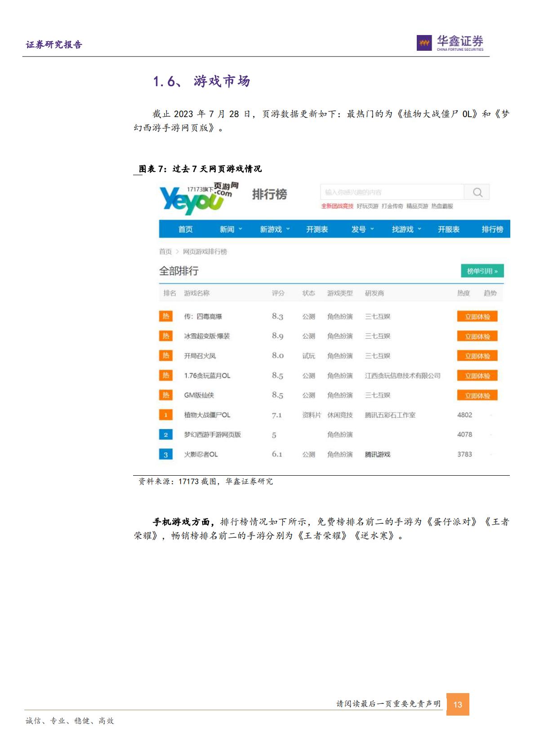The image size is (535, 756).
Task: Open game 开局召火凤
Action: [x=200, y=356]
